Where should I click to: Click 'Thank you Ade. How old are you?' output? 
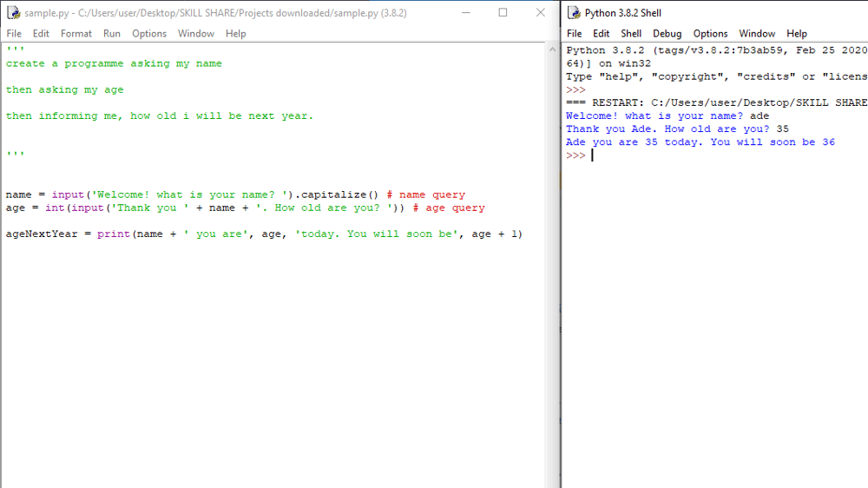667,129
